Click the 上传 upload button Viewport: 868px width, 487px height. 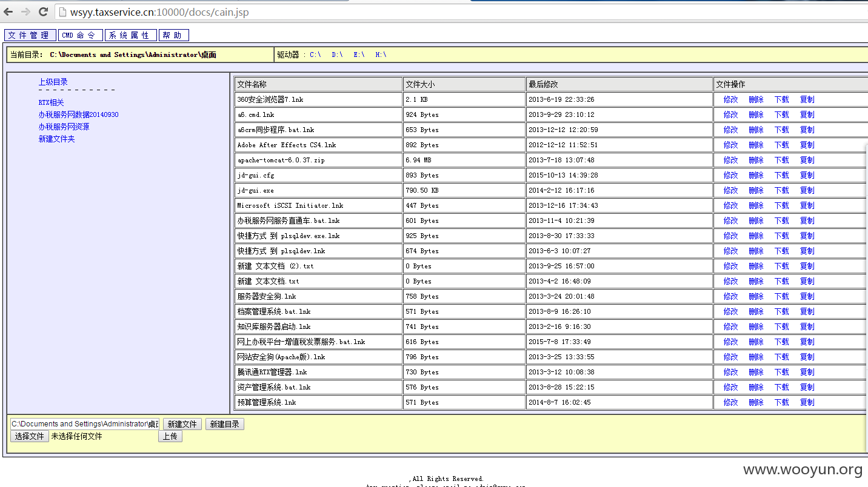pos(170,436)
